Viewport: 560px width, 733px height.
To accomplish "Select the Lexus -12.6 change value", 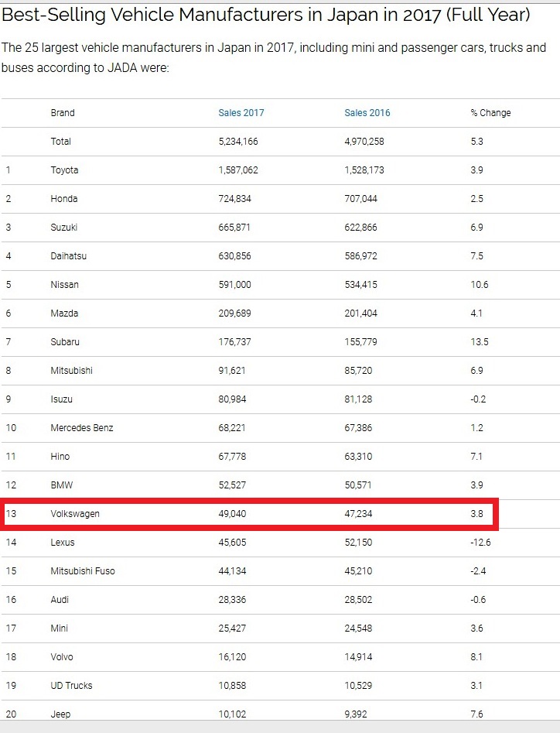I will pos(480,543).
